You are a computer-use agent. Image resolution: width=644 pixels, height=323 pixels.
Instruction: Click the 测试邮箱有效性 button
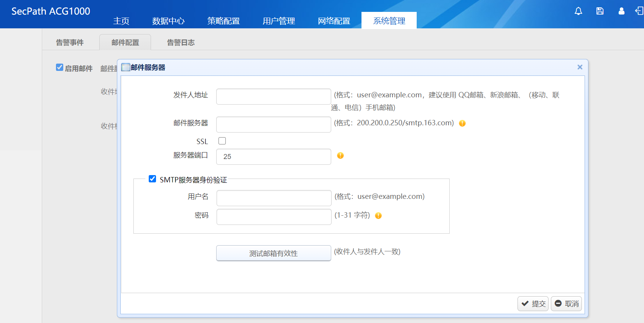pyautogui.click(x=274, y=253)
